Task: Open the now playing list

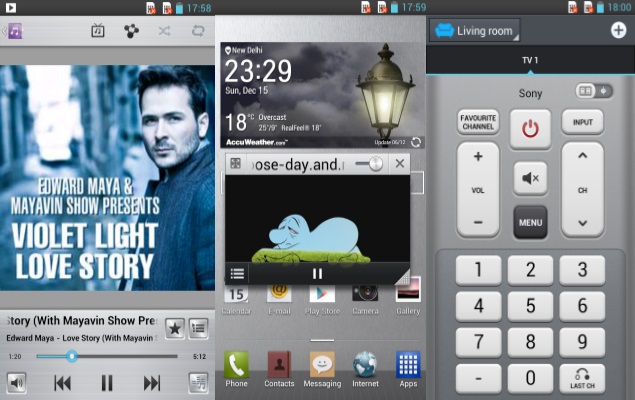Action: coord(198,328)
